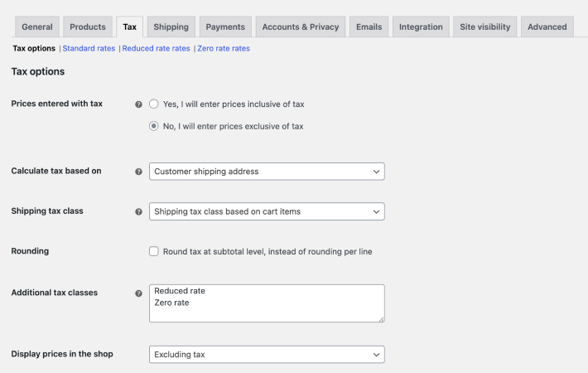Select 'No, I will enter prices exclusive of tax'
Viewport: 588px width, 373px height.
[x=154, y=126]
